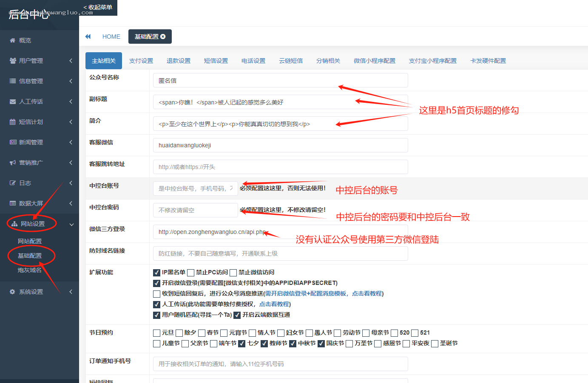Switch to the 支付设置 tab
Image resolution: width=588 pixels, height=383 pixels.
[x=141, y=61]
